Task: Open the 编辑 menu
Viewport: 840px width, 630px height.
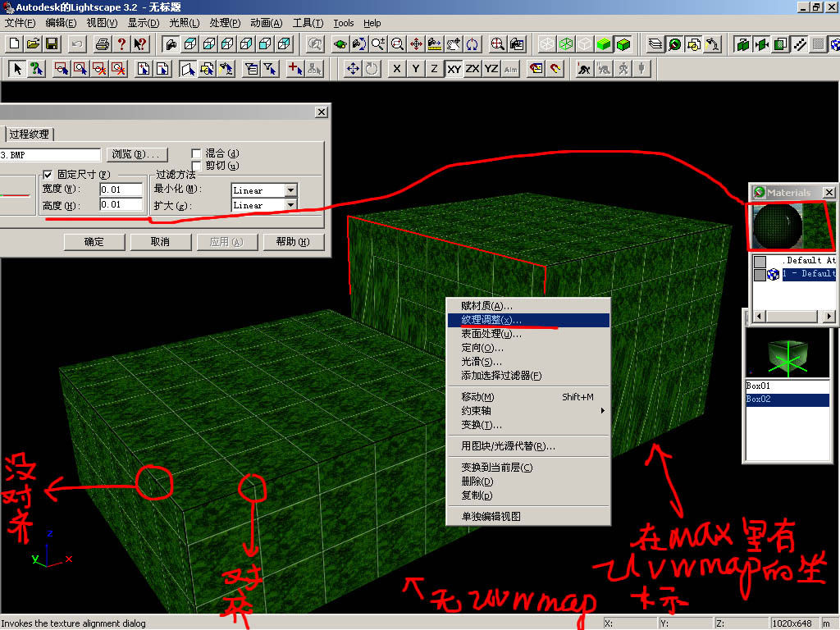Action: [x=61, y=23]
